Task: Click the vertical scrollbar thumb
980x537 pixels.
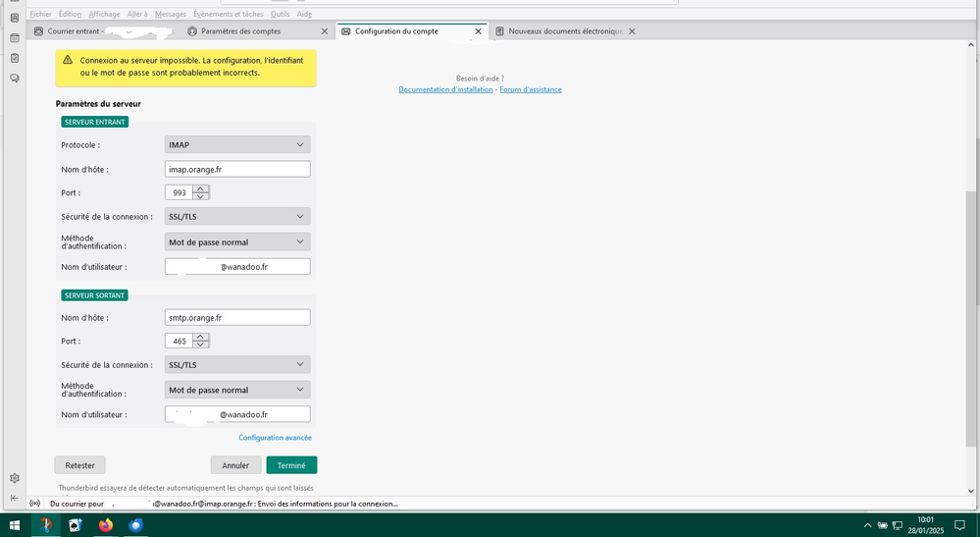Action: (971, 319)
